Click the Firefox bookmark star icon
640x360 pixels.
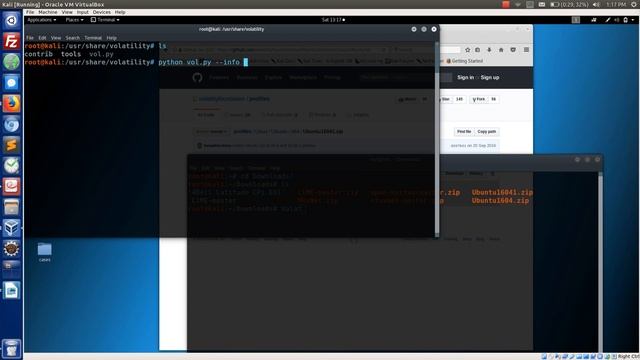click(x=467, y=50)
